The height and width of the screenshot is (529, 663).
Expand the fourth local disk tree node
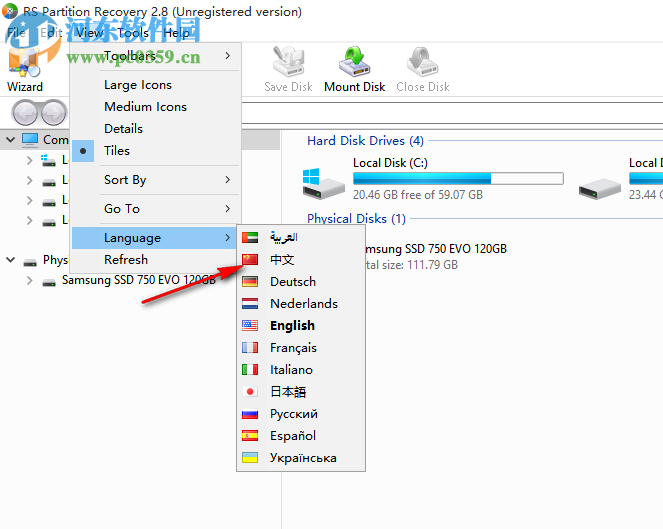click(29, 220)
